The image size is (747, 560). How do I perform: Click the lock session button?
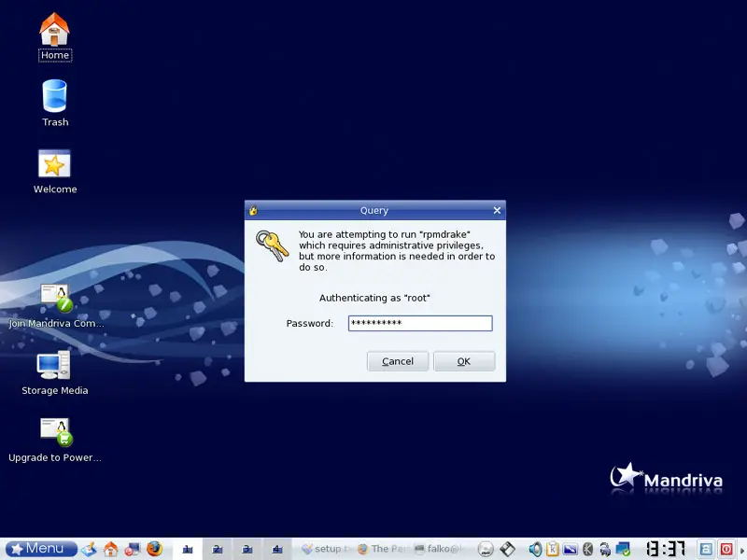click(x=706, y=549)
